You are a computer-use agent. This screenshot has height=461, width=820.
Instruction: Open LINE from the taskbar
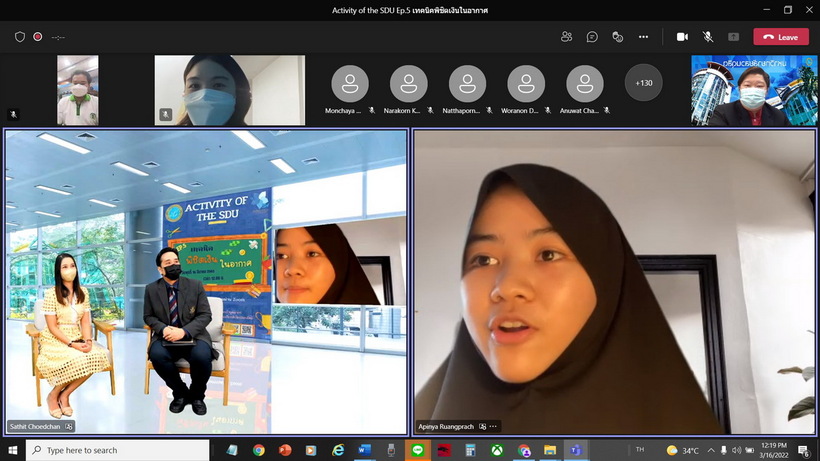point(416,451)
